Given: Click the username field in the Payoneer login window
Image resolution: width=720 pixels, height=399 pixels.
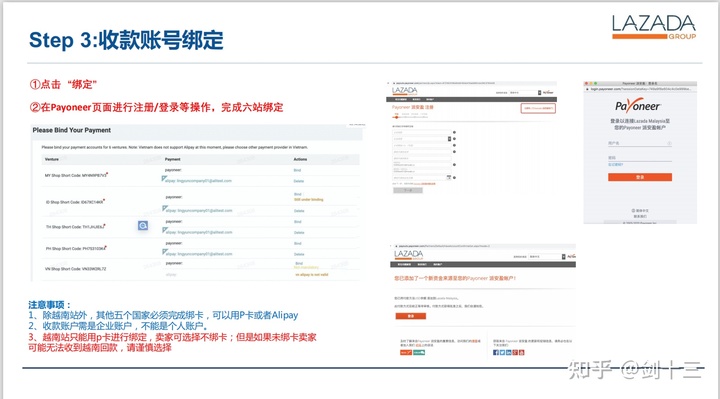Looking at the screenshot, I should tap(640, 144).
